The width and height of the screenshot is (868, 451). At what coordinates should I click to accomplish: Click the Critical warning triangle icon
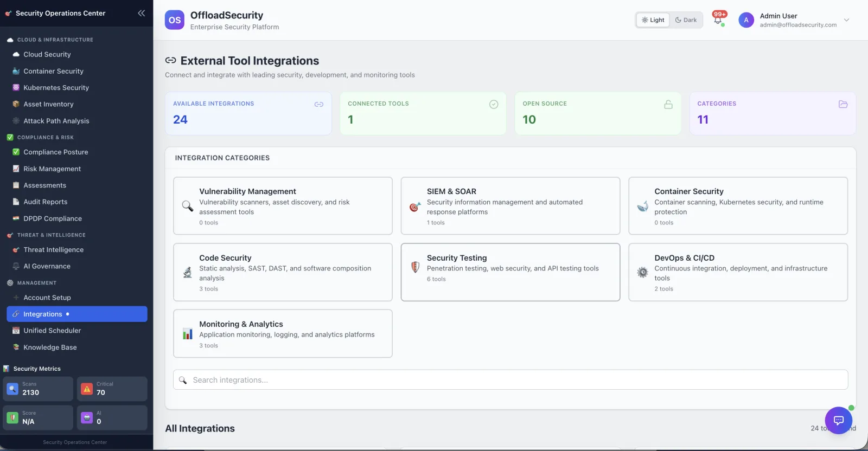point(87,389)
